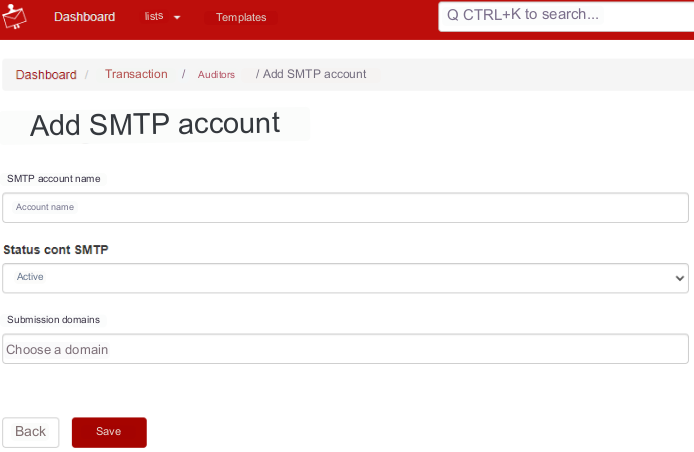Focus the CTRL+K search box

566,16
